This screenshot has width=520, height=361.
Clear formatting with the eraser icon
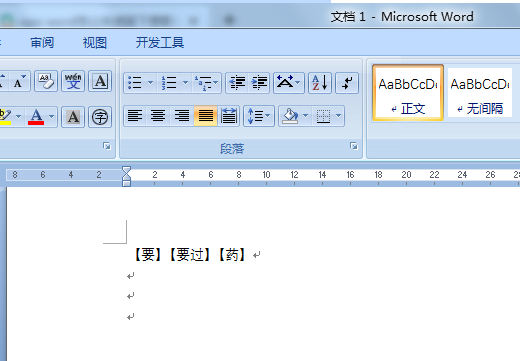click(46, 81)
